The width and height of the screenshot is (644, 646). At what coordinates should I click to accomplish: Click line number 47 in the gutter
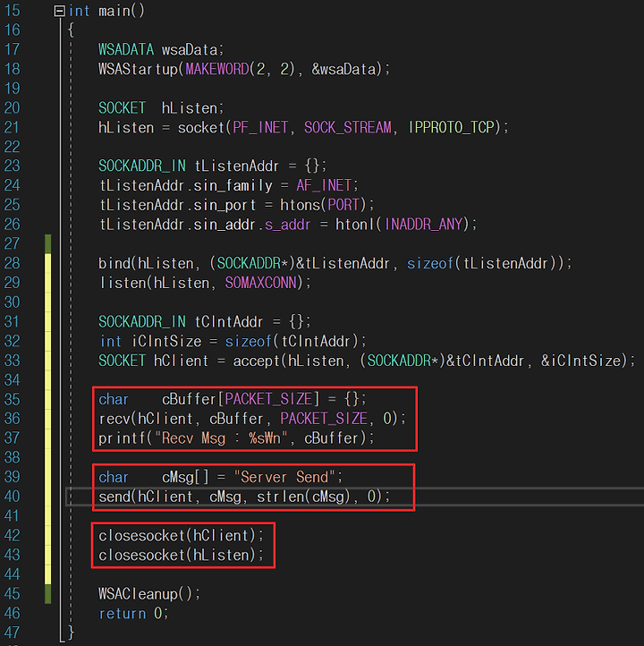pos(12,633)
